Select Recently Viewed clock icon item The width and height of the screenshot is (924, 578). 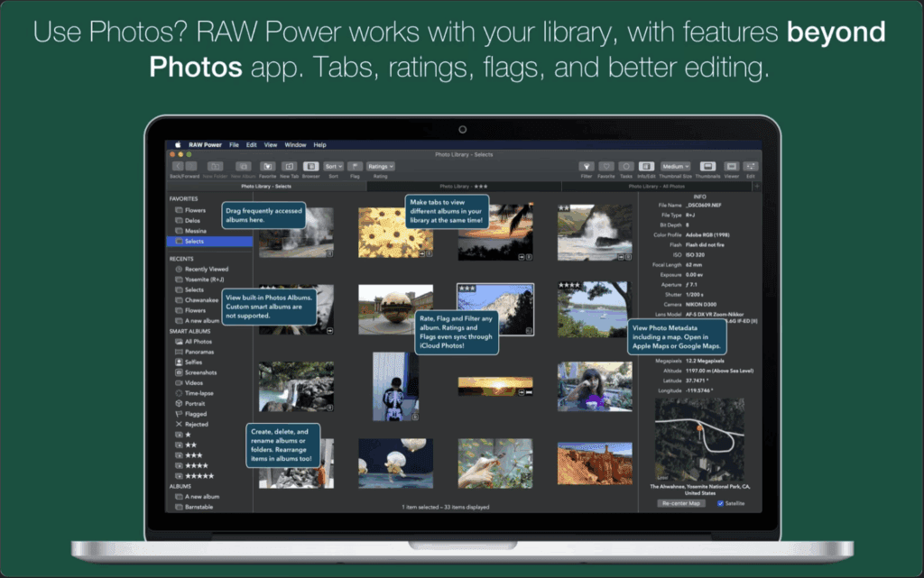pos(201,269)
